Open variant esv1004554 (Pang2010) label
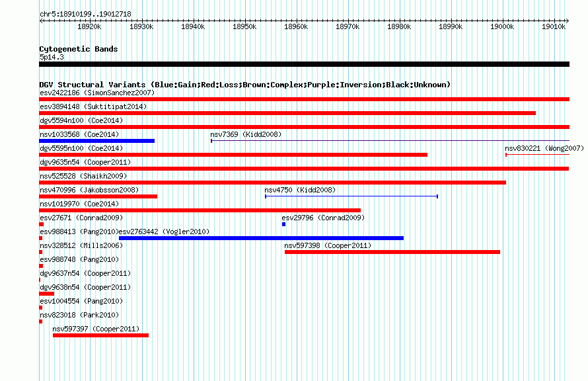 pyautogui.click(x=81, y=301)
